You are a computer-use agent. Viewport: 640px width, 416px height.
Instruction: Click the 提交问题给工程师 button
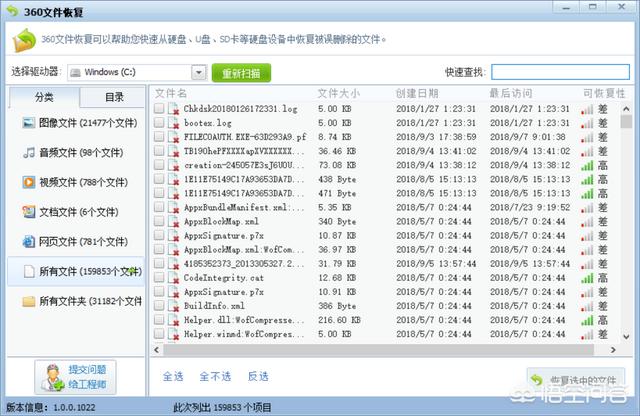click(x=76, y=377)
